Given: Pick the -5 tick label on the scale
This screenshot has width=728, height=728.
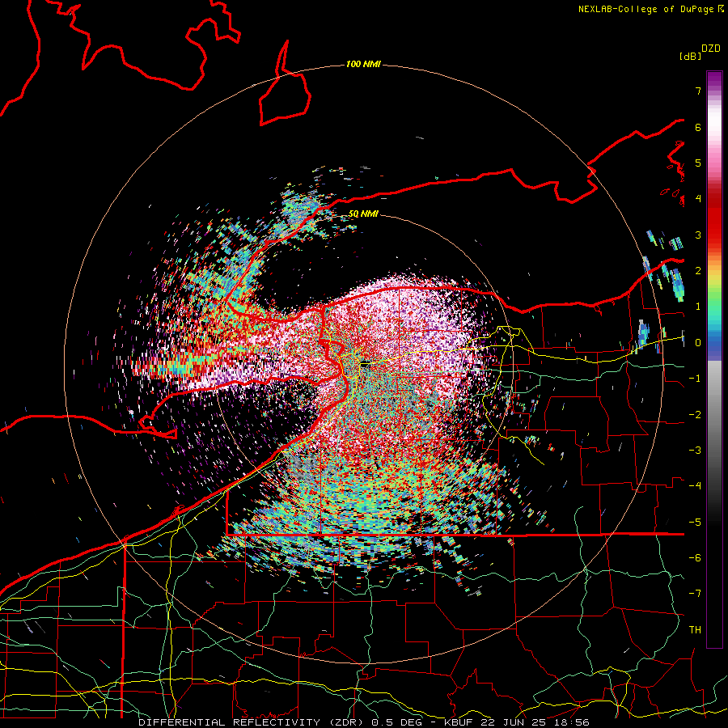Looking at the screenshot, I should 695,523.
